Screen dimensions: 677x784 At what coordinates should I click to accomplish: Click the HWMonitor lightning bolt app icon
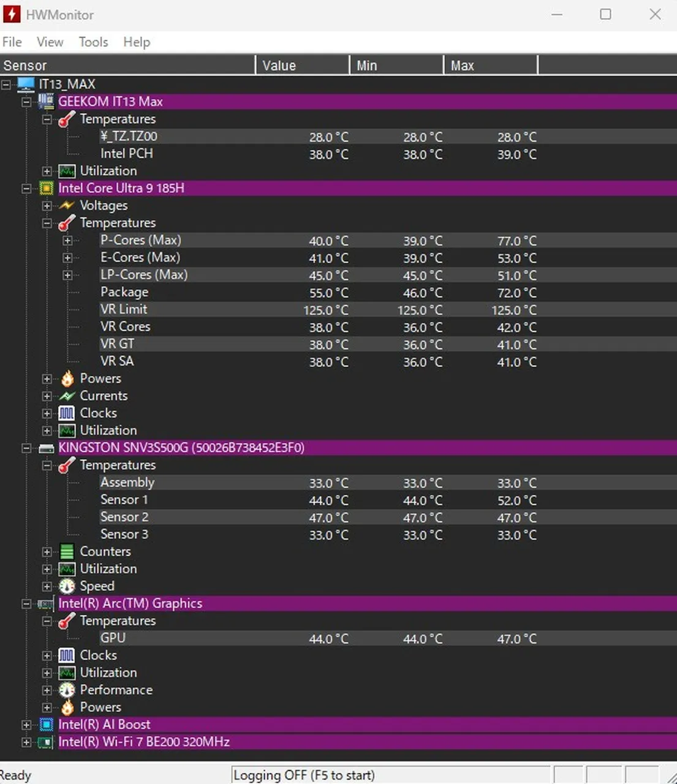coord(12,14)
